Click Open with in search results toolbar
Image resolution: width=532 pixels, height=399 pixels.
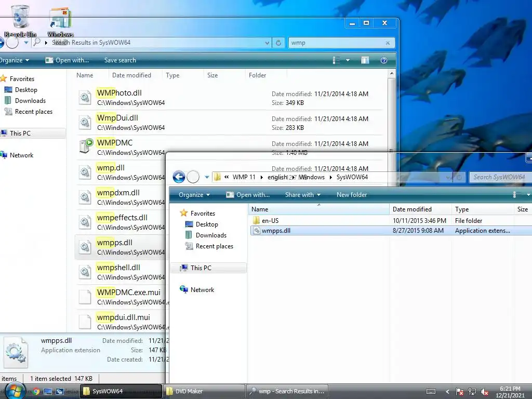(x=67, y=60)
